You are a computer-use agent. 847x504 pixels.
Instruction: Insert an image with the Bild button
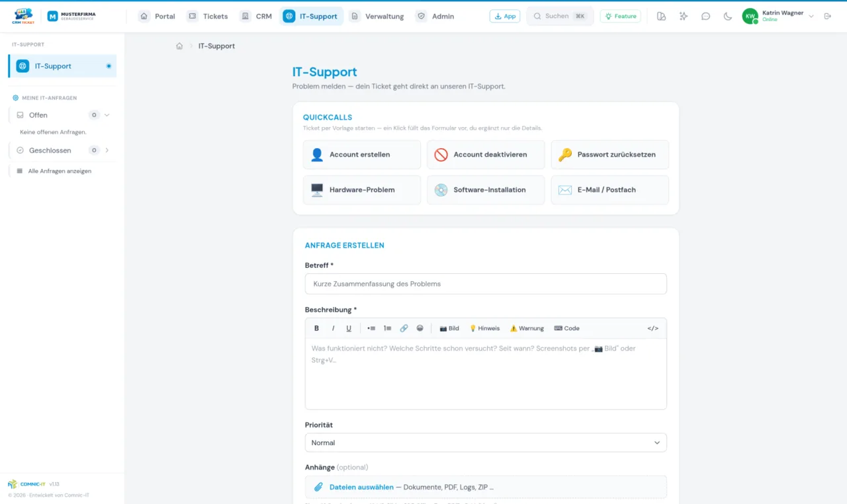click(x=449, y=328)
